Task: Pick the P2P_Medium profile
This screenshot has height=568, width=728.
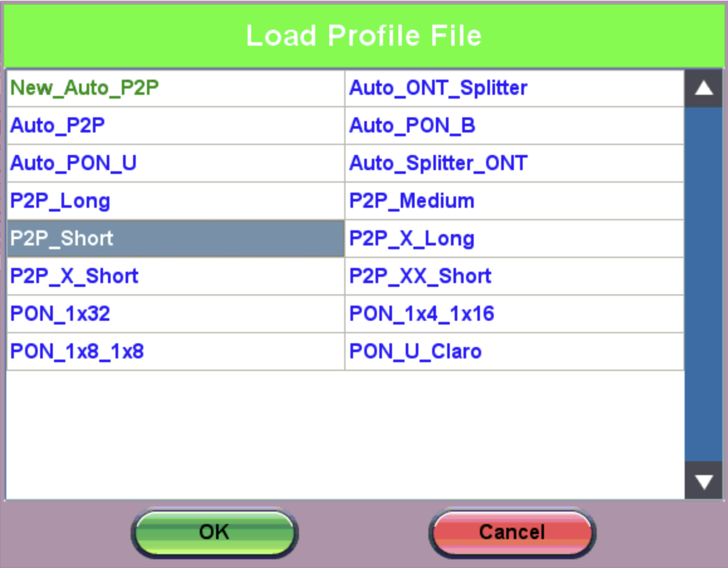Action: coord(412,201)
